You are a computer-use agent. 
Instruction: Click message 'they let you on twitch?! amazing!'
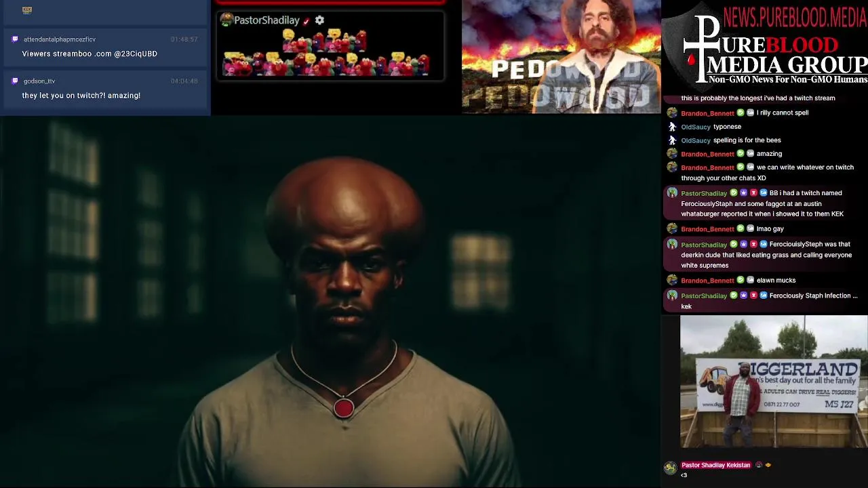click(x=81, y=96)
